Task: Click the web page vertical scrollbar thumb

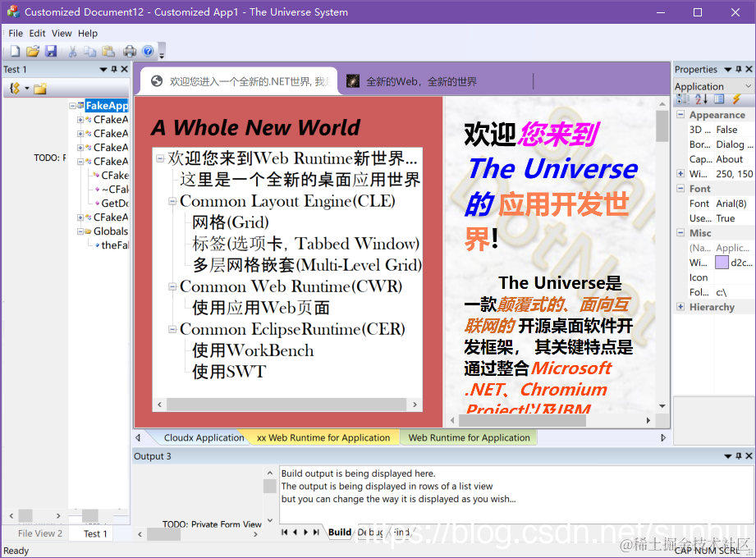Action: (662, 126)
